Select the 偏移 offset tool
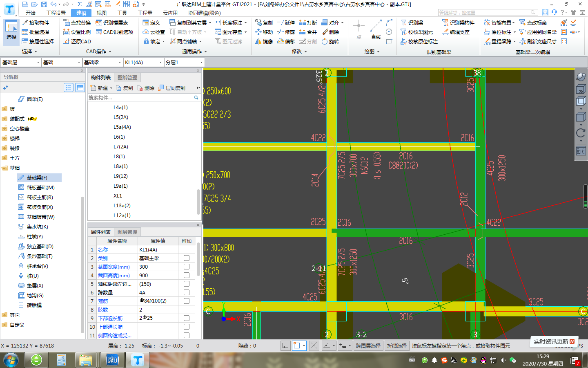The height and width of the screenshot is (368, 588). [286, 41]
